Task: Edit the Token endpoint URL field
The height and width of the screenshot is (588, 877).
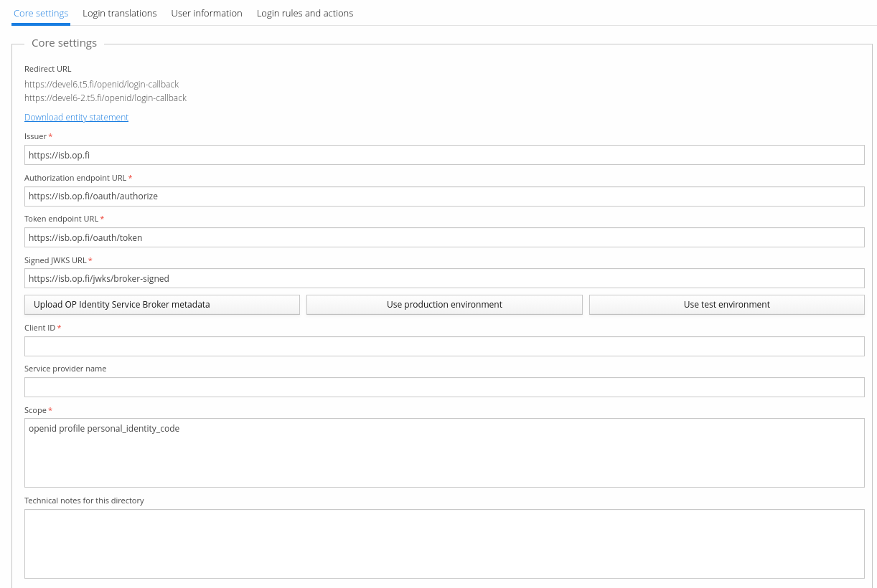Action: pyautogui.click(x=444, y=237)
